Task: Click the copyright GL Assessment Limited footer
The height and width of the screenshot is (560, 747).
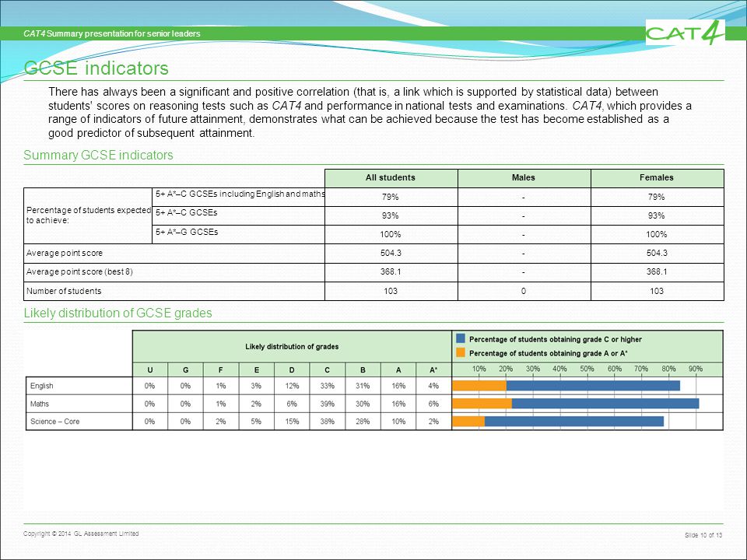Action: click(81, 534)
